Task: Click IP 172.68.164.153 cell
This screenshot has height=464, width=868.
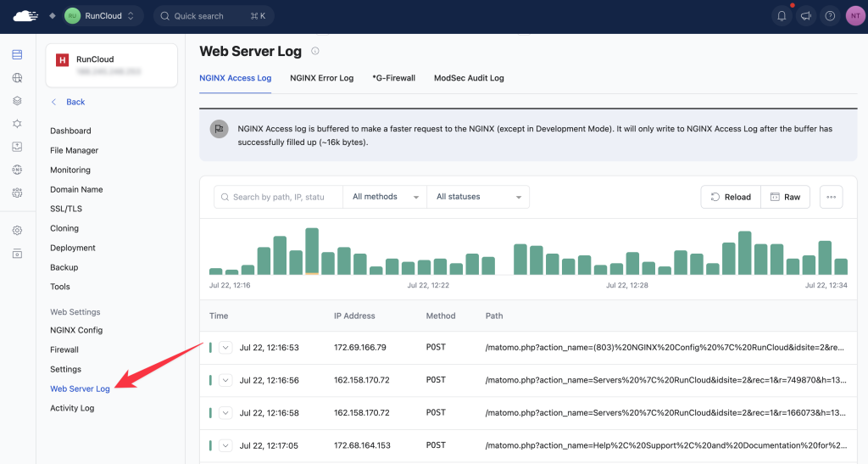Action: pyautogui.click(x=362, y=445)
